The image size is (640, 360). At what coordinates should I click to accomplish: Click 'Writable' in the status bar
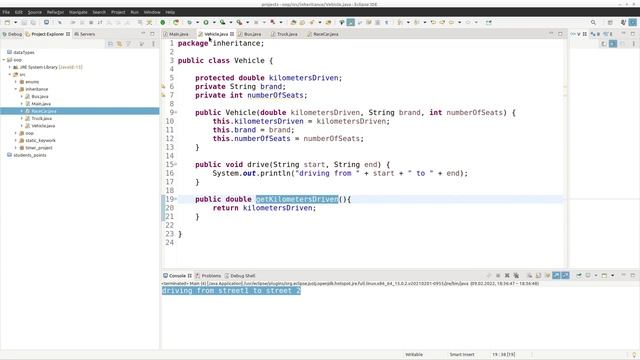tap(414, 354)
